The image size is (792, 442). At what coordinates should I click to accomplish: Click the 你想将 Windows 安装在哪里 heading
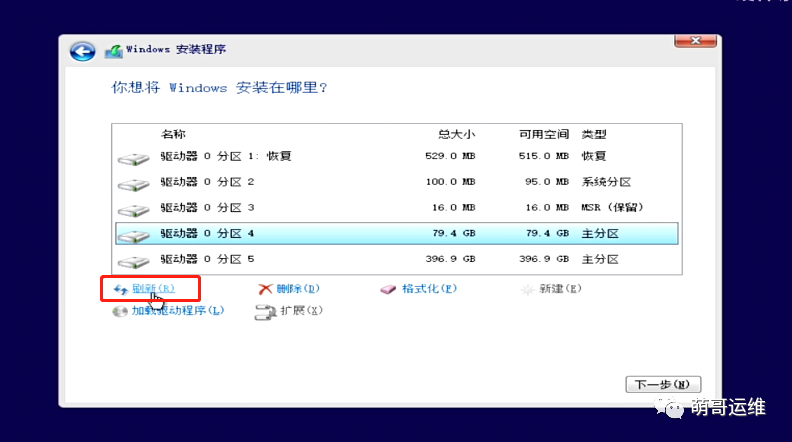[219, 87]
